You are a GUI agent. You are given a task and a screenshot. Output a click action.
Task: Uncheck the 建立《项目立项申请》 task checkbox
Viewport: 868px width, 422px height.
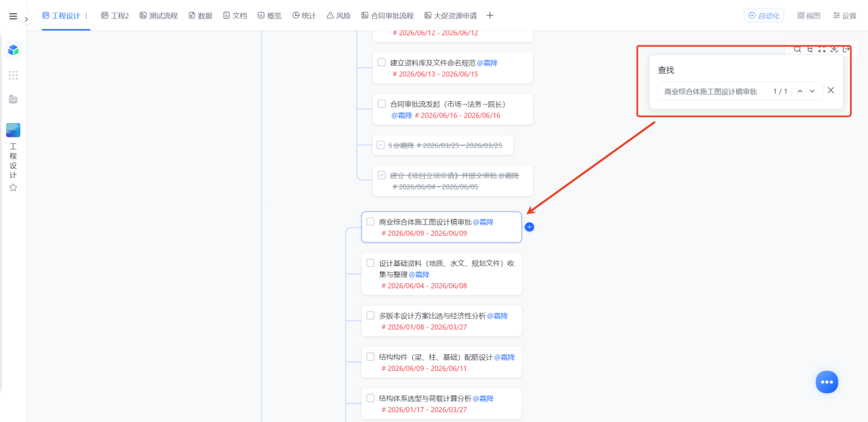pos(381,176)
